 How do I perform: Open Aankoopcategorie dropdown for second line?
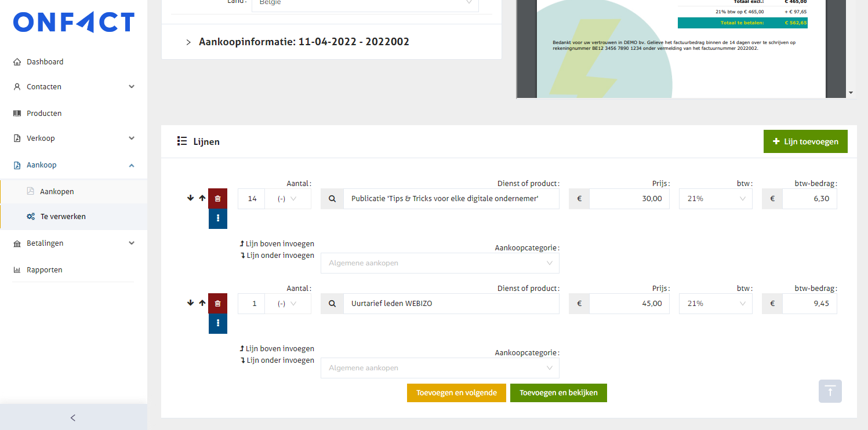440,368
